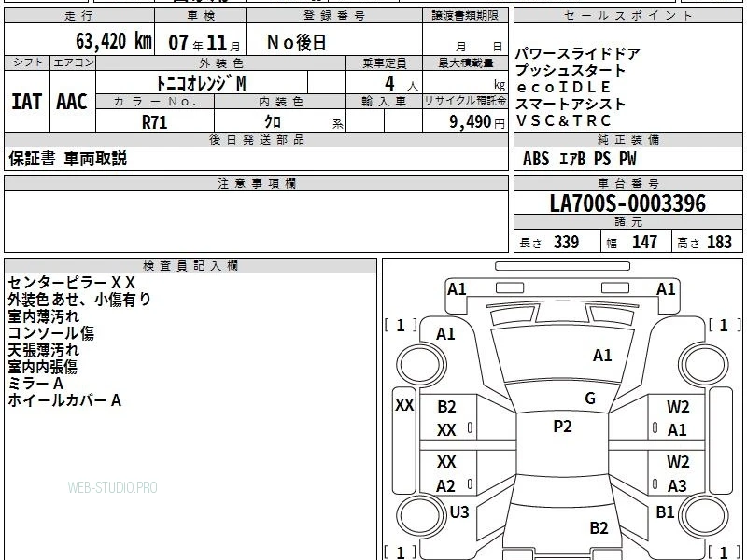This screenshot has height=560, width=747.
Task: Click the ecoIDLE sales point
Action: pos(563,87)
